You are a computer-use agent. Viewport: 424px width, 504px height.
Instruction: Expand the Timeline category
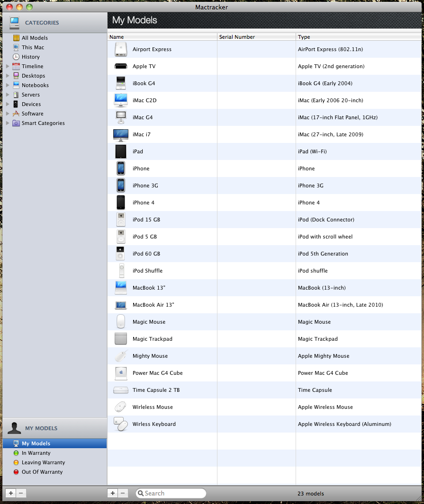[x=8, y=66]
